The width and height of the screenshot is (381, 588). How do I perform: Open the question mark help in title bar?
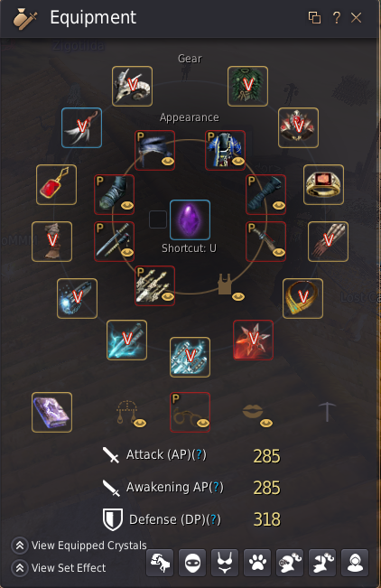(x=337, y=17)
